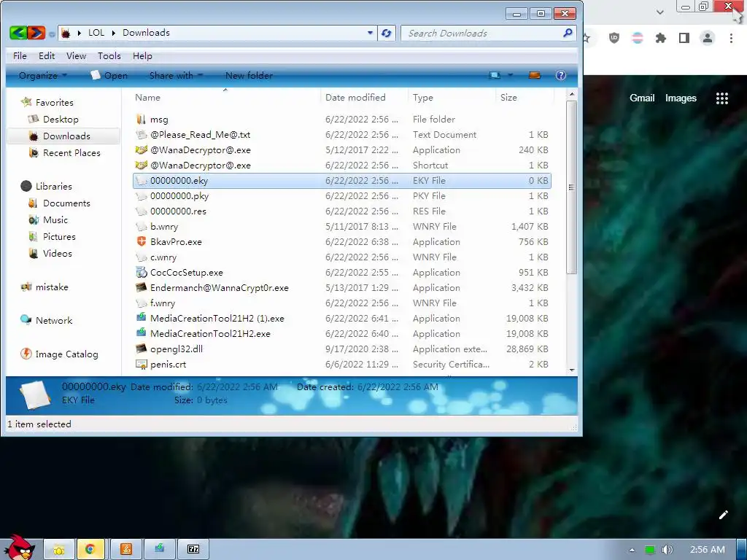Screen dimensions: 747x560
Task: Go forward with the orange forward arrow
Action: click(x=36, y=33)
